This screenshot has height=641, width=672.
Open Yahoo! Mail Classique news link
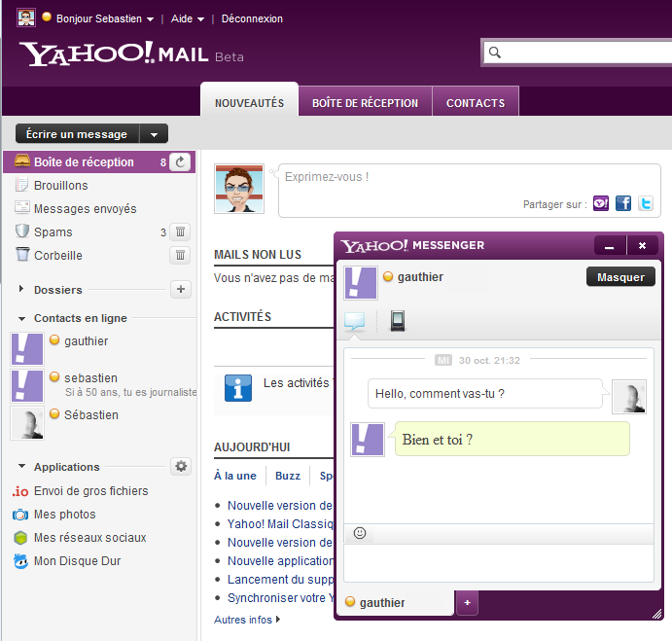click(x=280, y=524)
